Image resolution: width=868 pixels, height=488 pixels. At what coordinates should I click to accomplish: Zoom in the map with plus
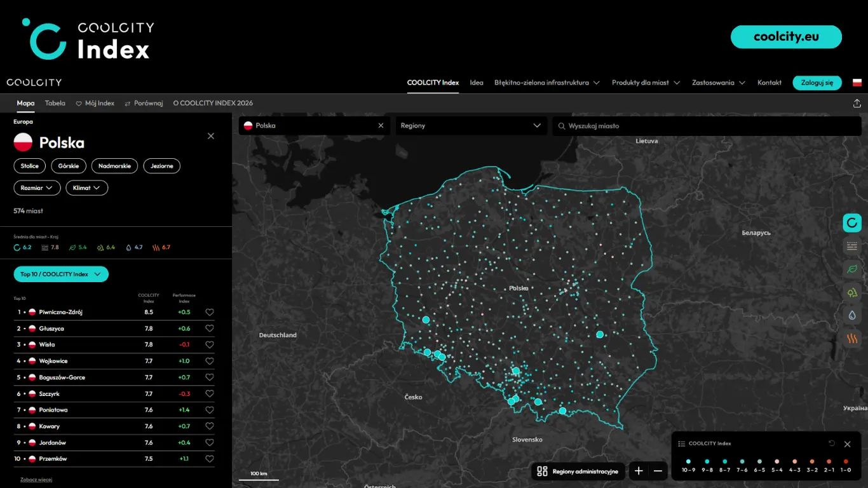coord(639,471)
